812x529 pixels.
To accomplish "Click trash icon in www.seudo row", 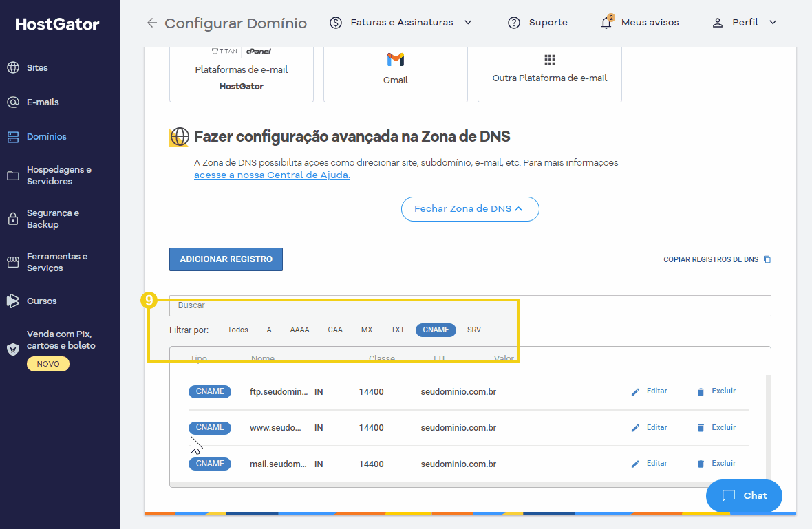I will click(x=701, y=428).
